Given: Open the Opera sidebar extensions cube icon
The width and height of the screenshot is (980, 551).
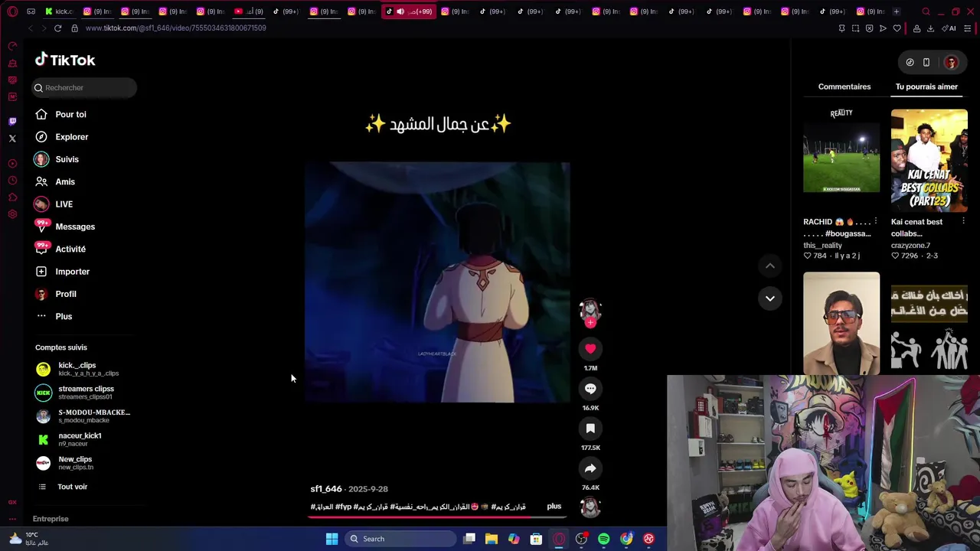Looking at the screenshot, I should 12,197.
